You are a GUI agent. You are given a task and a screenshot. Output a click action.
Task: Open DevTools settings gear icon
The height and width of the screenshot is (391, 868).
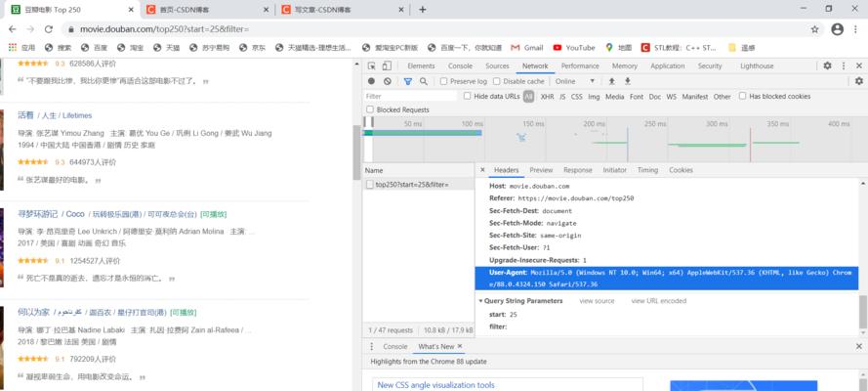827,65
